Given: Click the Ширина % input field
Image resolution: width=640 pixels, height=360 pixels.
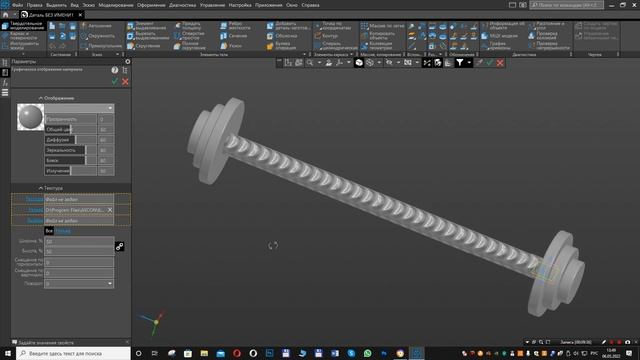Looking at the screenshot, I should point(79,241).
